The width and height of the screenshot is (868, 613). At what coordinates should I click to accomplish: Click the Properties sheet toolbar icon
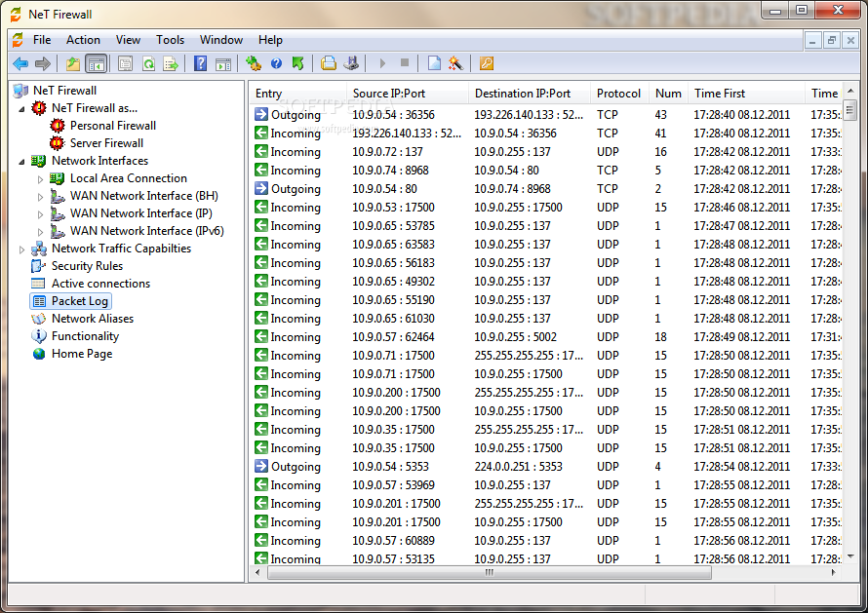[125, 63]
